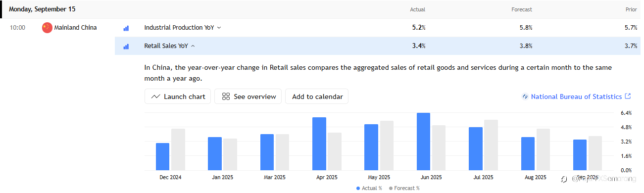Click the grid icon in See overview

(226, 96)
